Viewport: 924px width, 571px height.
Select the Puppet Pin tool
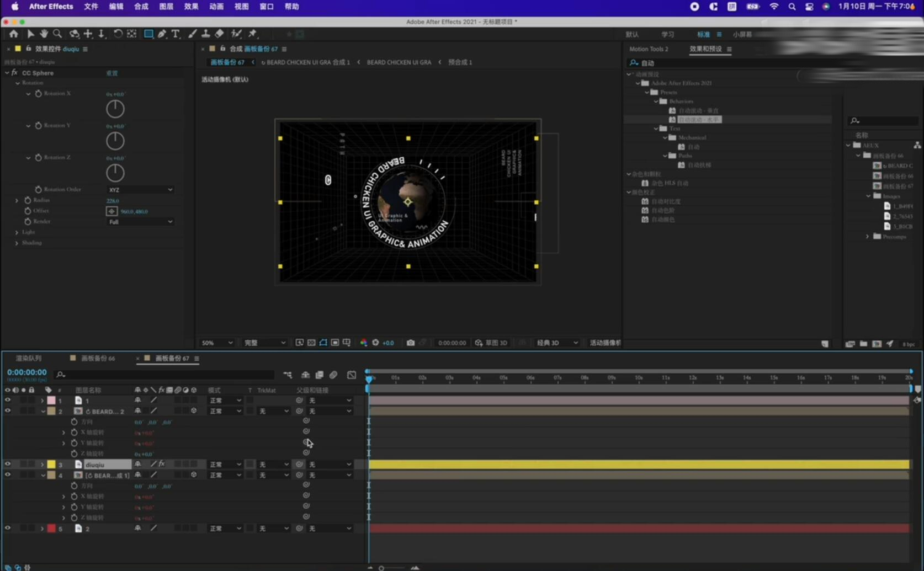click(253, 34)
